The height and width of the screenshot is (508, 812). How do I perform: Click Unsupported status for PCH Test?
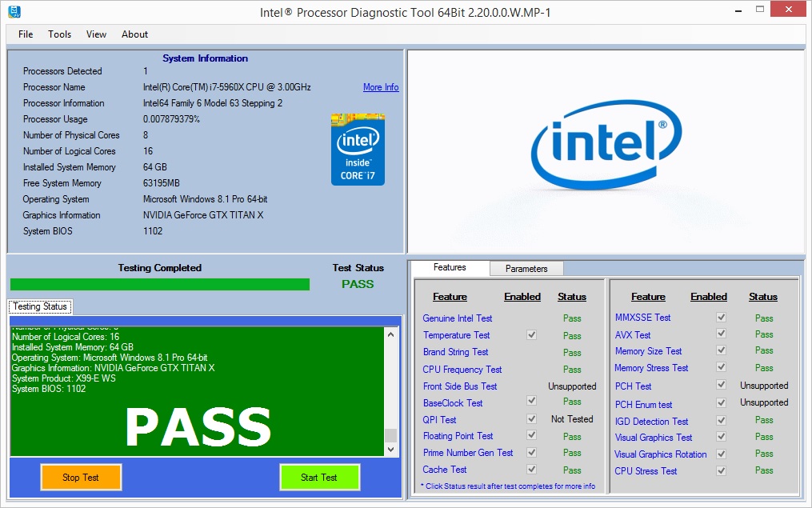[764, 386]
